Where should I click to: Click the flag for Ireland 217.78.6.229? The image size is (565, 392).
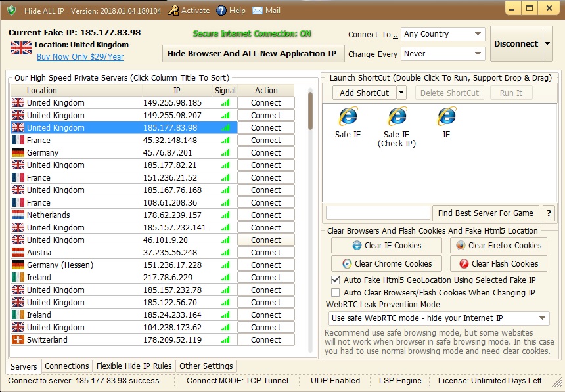(x=18, y=278)
